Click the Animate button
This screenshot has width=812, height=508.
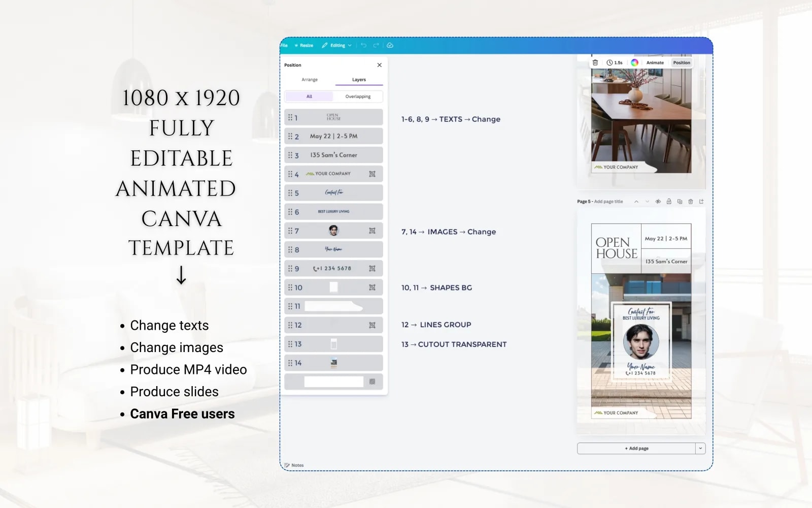click(655, 62)
